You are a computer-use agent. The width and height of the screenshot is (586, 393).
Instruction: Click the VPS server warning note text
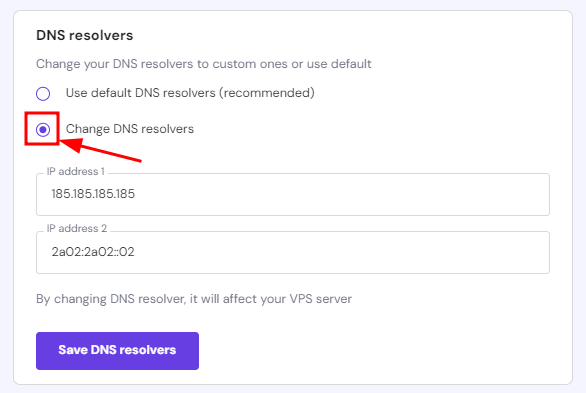point(194,299)
